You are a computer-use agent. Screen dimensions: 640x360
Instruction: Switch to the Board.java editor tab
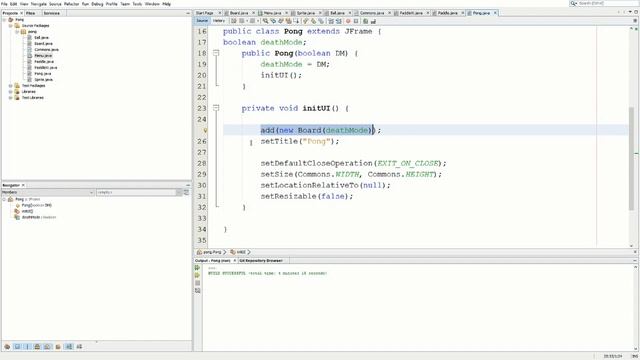click(239, 13)
